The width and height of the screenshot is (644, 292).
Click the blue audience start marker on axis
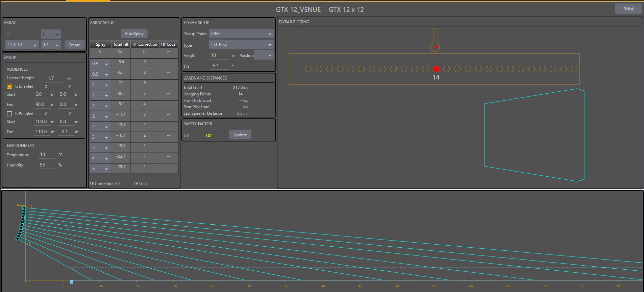click(x=72, y=282)
